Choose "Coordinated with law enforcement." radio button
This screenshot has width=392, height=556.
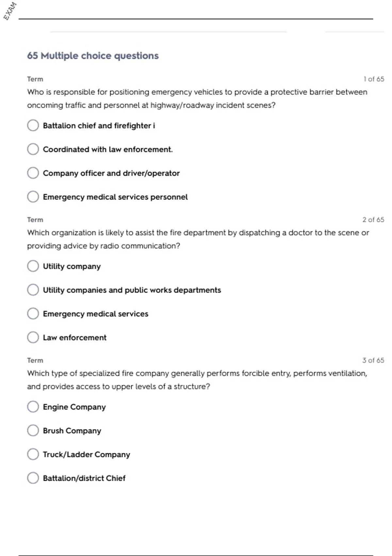point(33,149)
